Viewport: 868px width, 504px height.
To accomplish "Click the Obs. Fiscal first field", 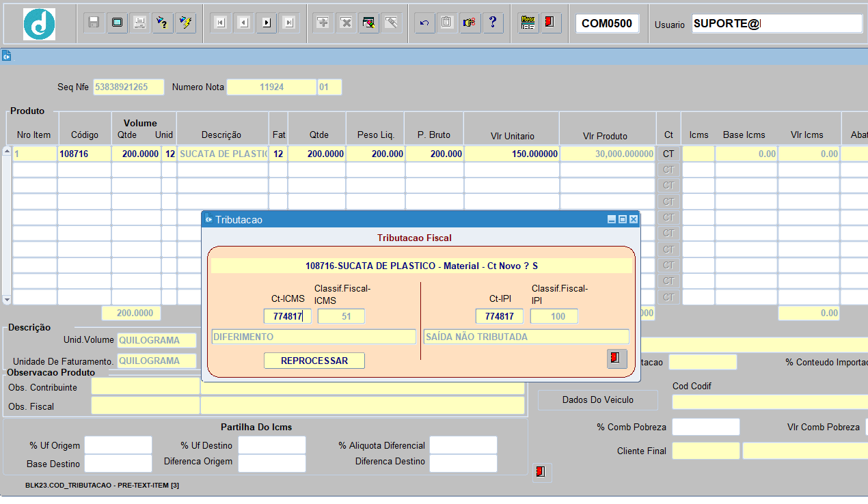I will [x=145, y=406].
